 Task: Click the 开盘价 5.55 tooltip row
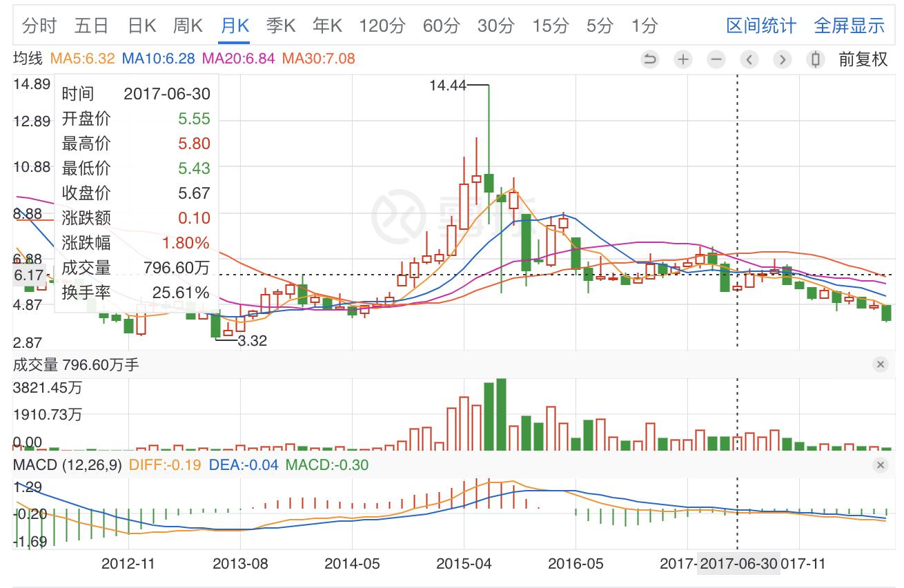coord(136,119)
